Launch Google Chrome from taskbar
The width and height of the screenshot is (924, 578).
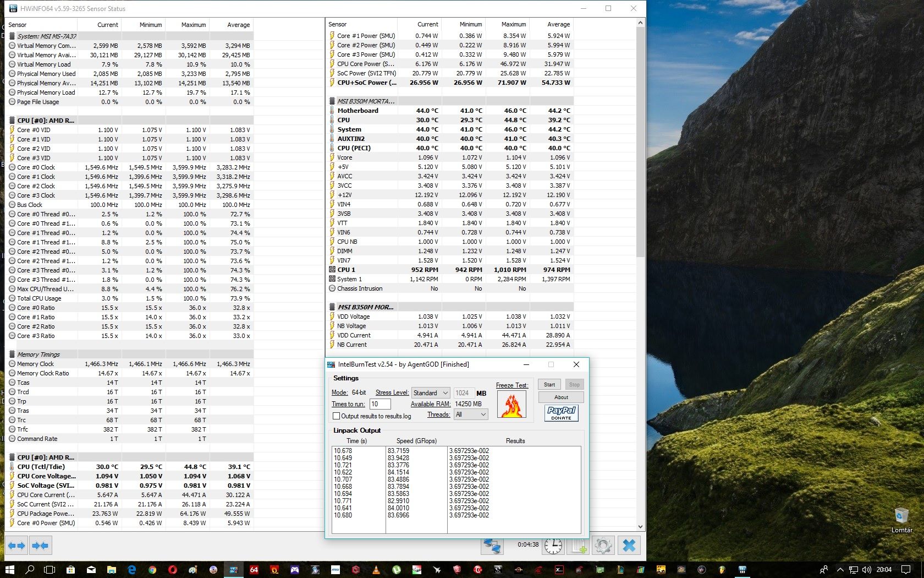152,570
